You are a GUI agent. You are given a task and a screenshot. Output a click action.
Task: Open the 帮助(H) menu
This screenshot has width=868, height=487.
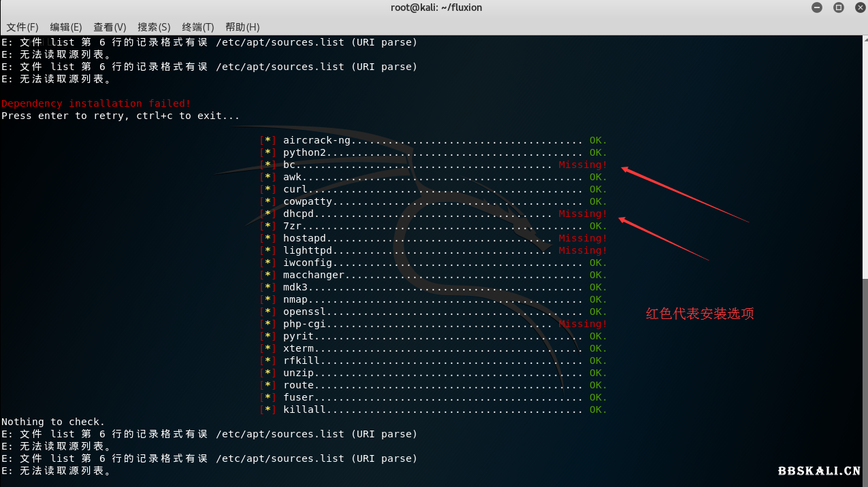click(x=242, y=27)
